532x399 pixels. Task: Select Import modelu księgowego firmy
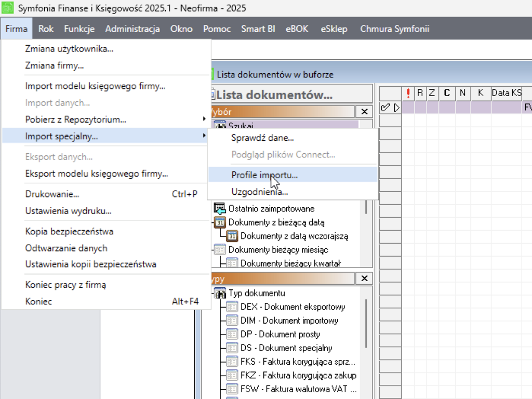point(106,86)
